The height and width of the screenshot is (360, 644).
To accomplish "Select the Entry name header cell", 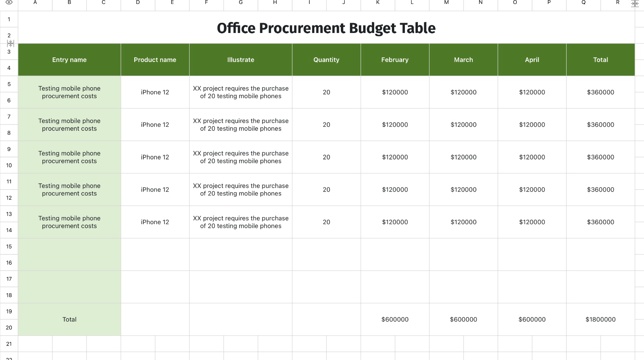I will pos(70,60).
